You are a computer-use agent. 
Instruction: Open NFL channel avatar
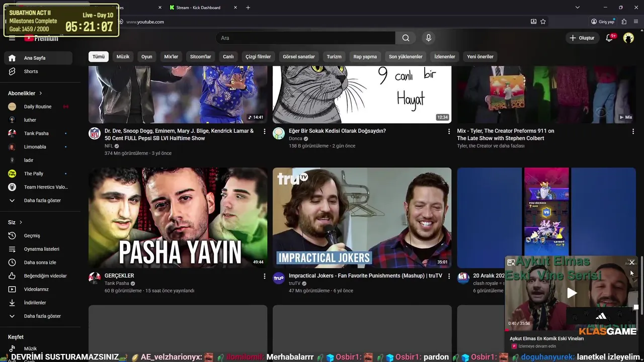point(95,133)
